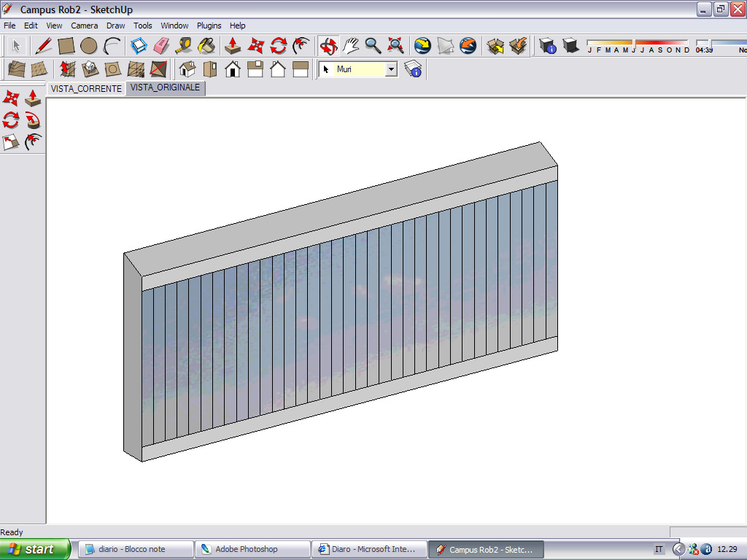Screen dimensions: 747x560
Task: Open the Edit menu
Action: (31, 26)
